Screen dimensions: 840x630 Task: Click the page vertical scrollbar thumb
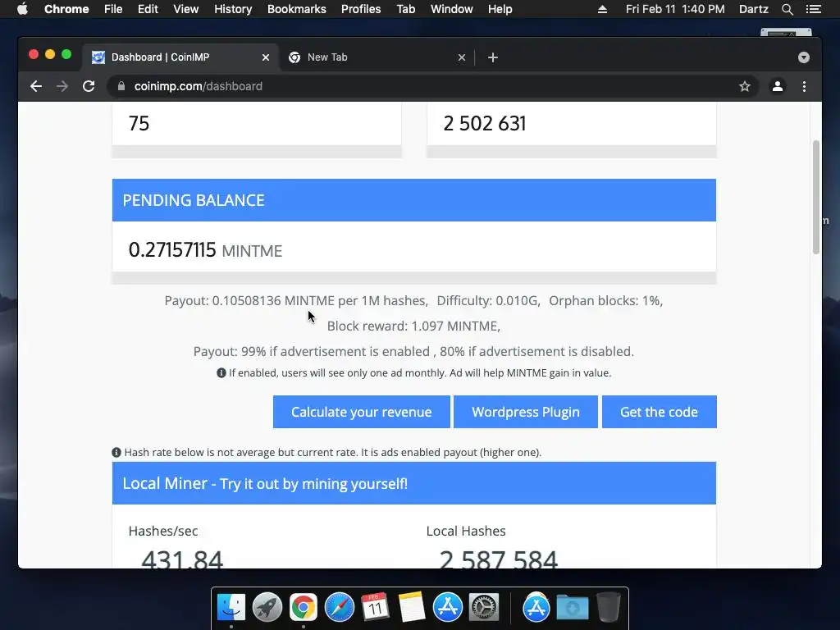(816, 197)
